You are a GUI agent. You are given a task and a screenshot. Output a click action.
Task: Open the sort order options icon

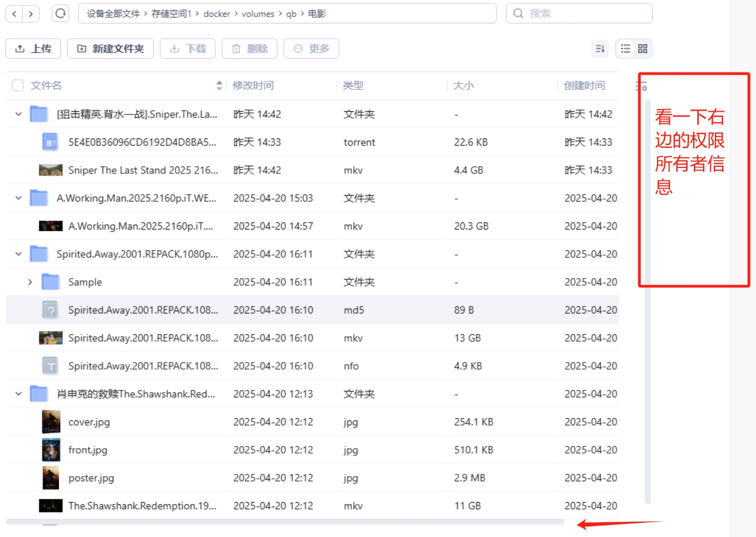pyautogui.click(x=600, y=49)
